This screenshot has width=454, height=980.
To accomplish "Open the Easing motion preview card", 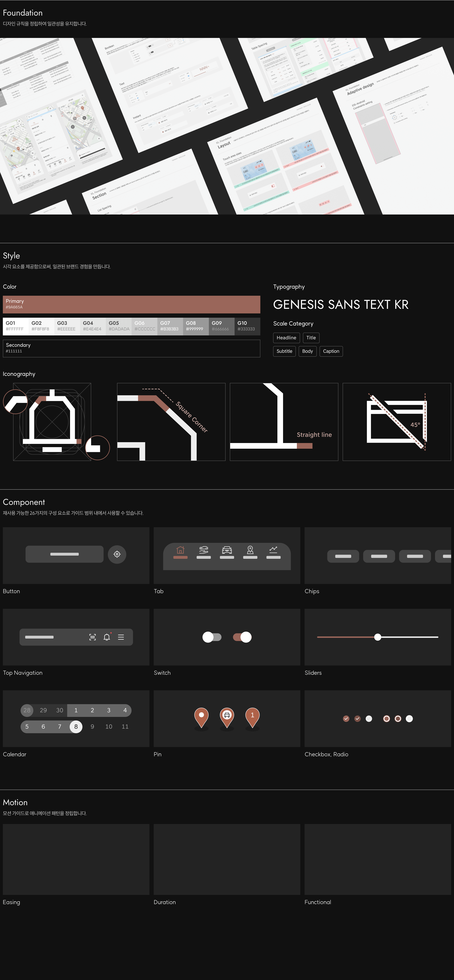I will coord(76,859).
